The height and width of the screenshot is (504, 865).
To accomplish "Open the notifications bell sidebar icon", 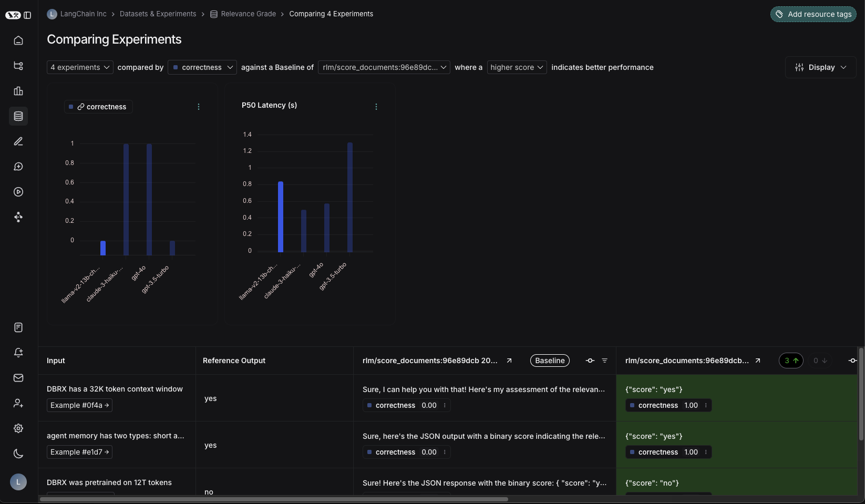I will click(x=18, y=353).
